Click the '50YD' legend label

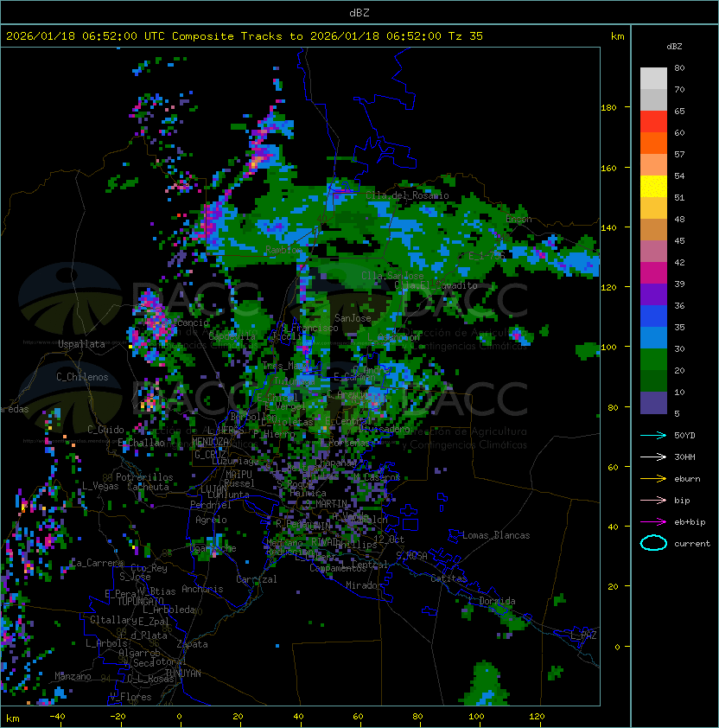click(684, 436)
